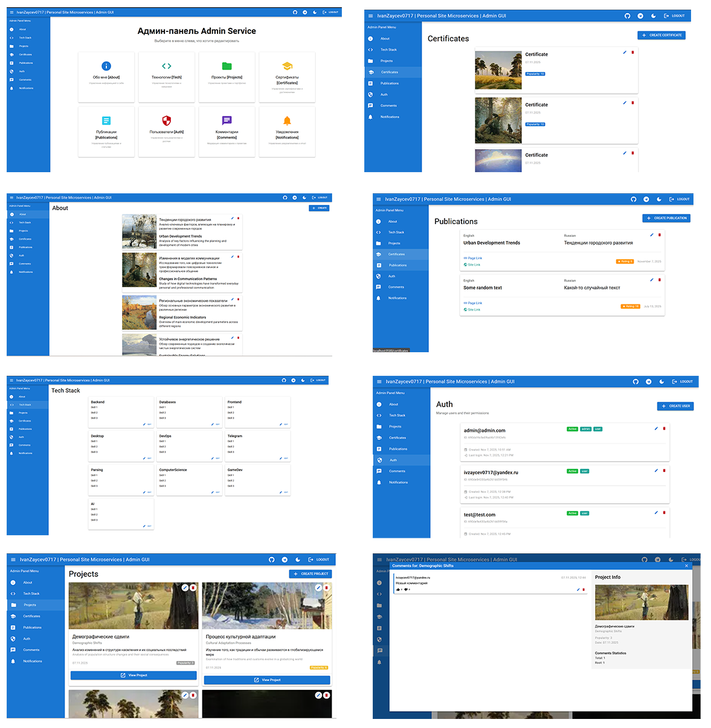This screenshot has width=711, height=728.
Task: Like the Новый комментарий comment
Action: coord(399,589)
